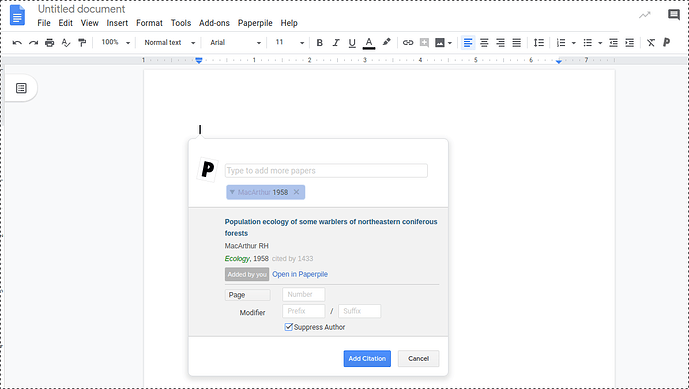The height and width of the screenshot is (389, 689).
Task: Click the left indent ruler marker
Action: [x=199, y=60]
